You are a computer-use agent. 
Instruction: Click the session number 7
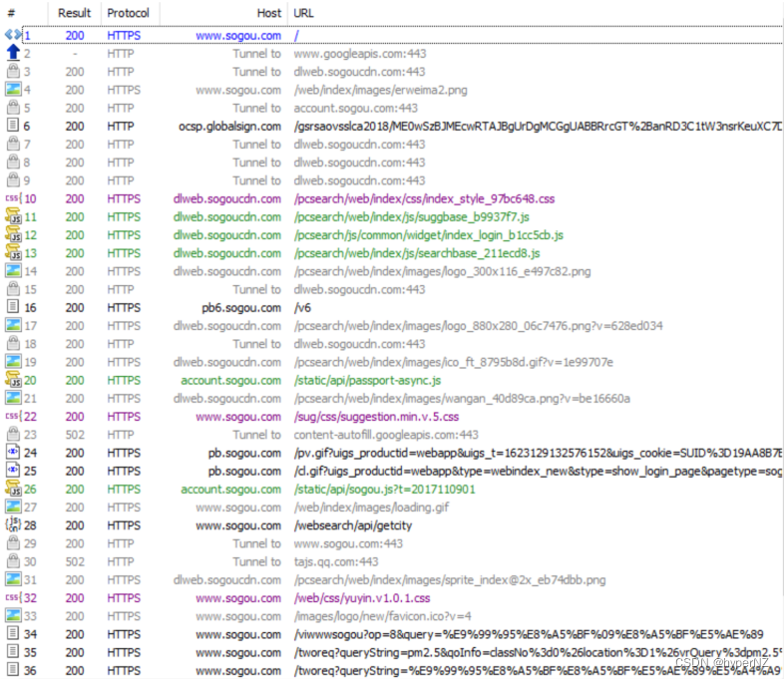[27, 145]
